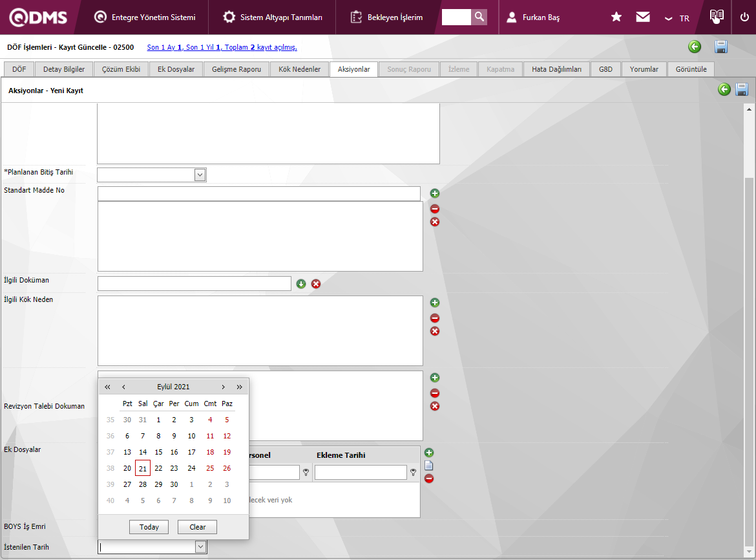This screenshot has width=756, height=560.
Task: Switch to Ek Dosyalar tab
Action: coord(176,69)
